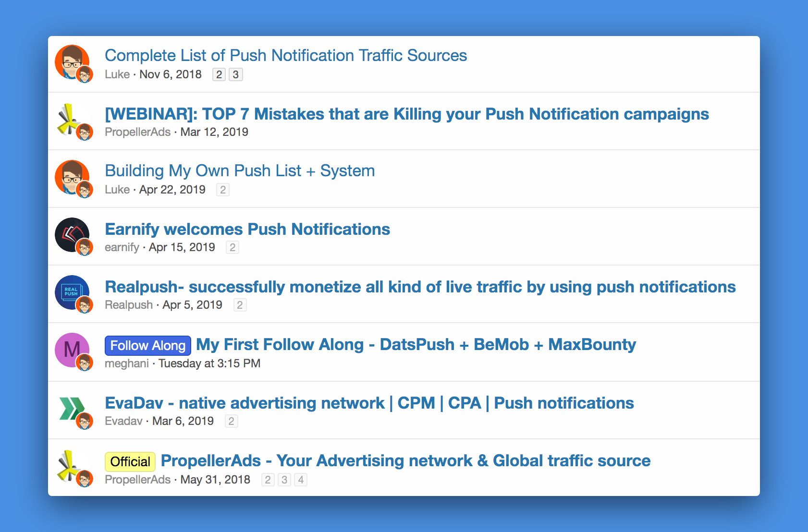
Task: Click Luke's avatar on the Building My Own Push List thread
Action: [x=72, y=177]
